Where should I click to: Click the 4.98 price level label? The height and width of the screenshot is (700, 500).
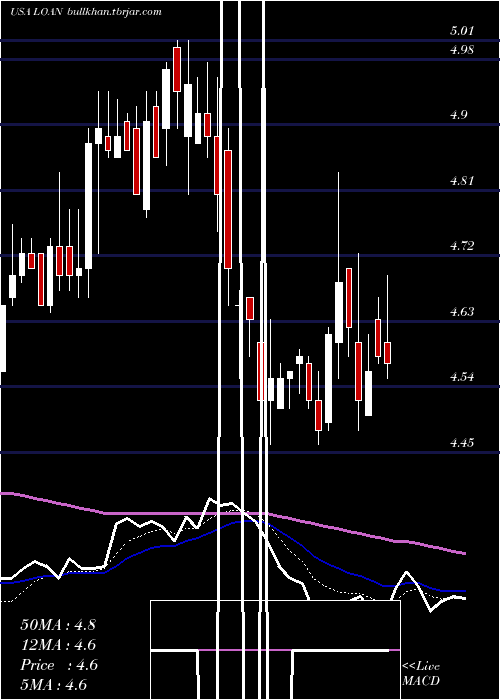pyautogui.click(x=462, y=50)
